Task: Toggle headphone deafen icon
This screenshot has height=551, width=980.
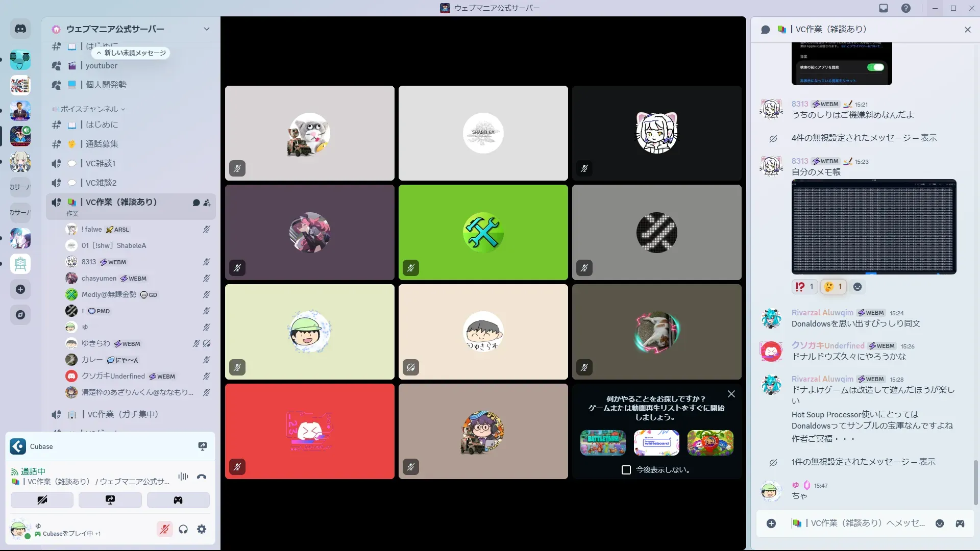Action: coord(183,529)
